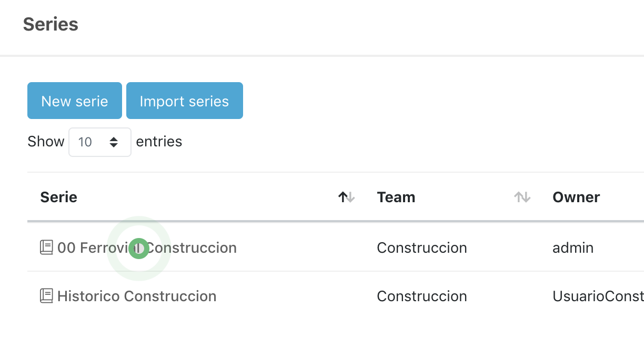The height and width of the screenshot is (337, 644).
Task: Click the Show label before entries selector
Action: [46, 142]
